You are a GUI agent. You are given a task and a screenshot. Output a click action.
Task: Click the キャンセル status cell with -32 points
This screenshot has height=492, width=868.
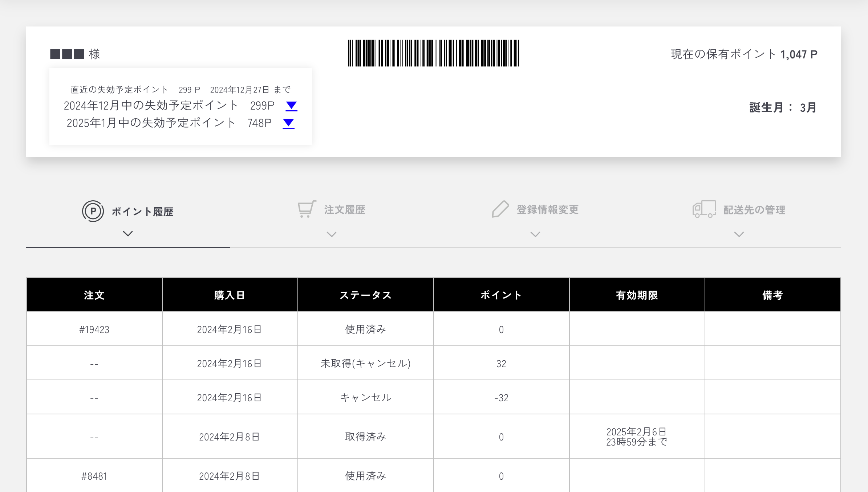pyautogui.click(x=366, y=398)
